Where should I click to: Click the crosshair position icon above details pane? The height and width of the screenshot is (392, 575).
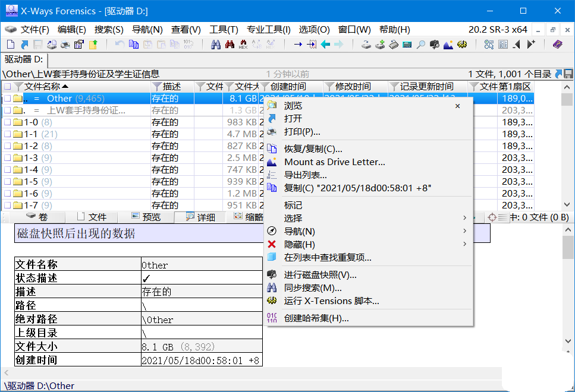click(x=492, y=217)
